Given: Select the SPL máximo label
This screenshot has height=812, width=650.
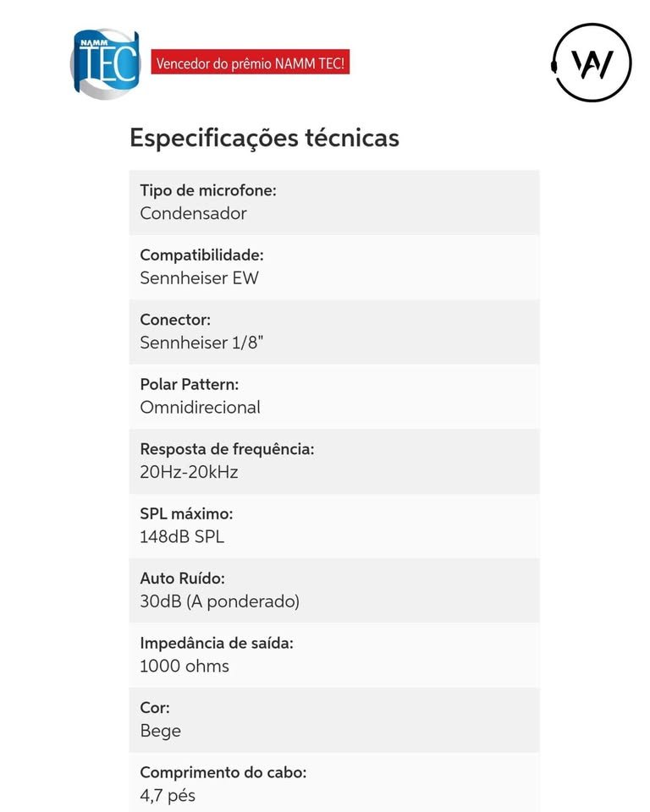Looking at the screenshot, I should tap(186, 513).
